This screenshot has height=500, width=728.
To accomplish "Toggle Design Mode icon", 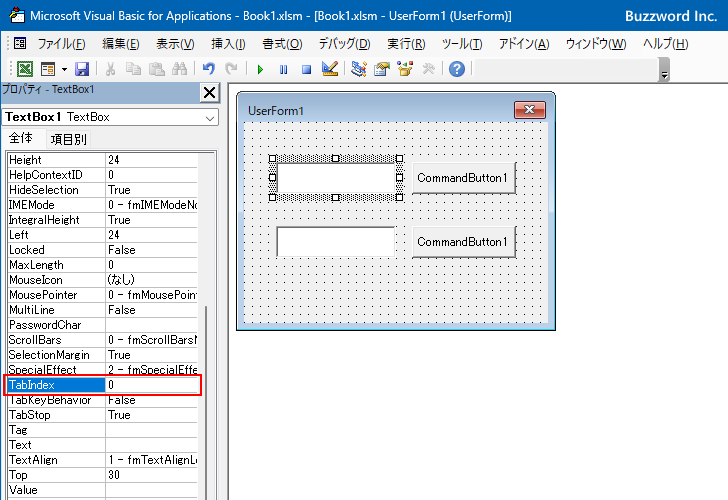I will 330,69.
